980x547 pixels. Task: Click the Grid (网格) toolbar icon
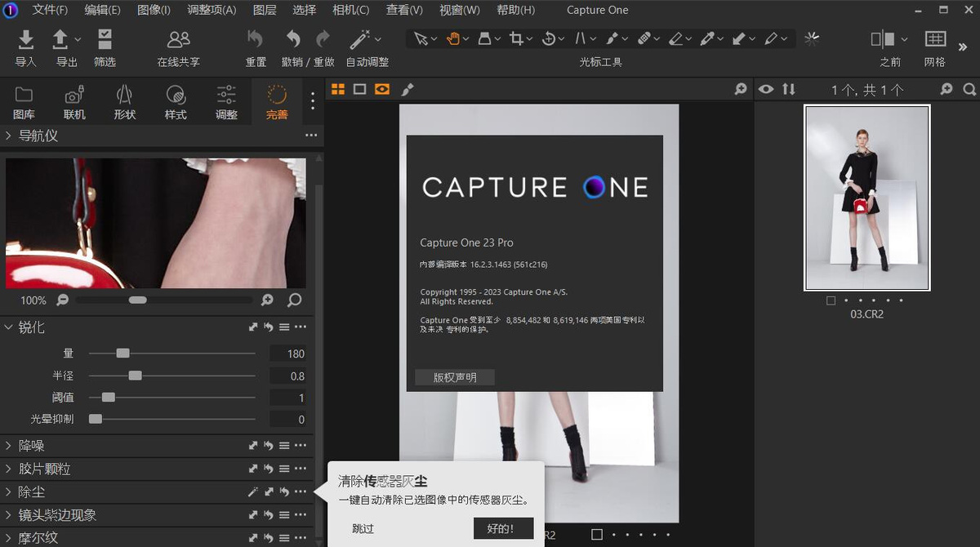[935, 38]
